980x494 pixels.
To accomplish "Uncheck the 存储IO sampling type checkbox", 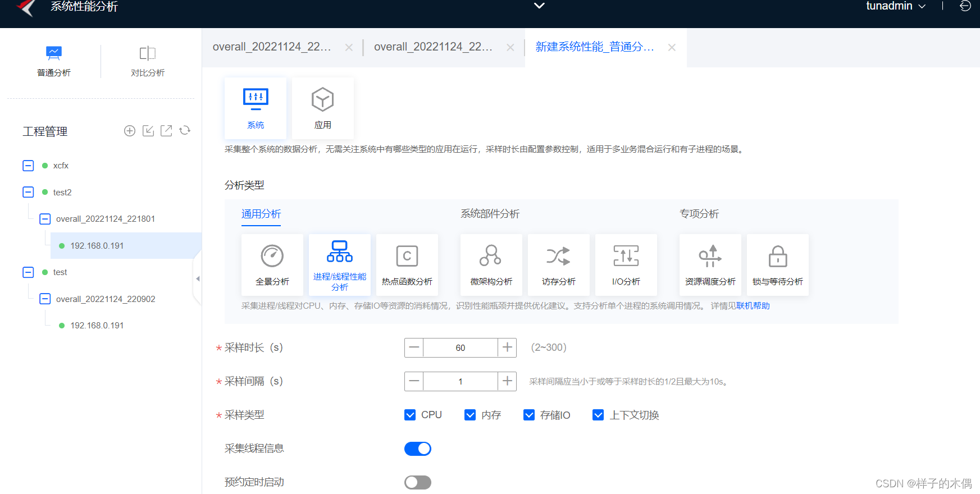I will 529,415.
